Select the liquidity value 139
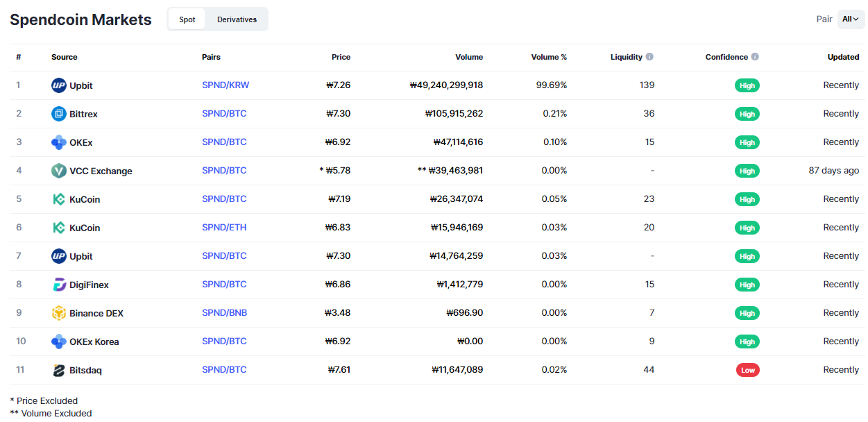 pyautogui.click(x=647, y=85)
